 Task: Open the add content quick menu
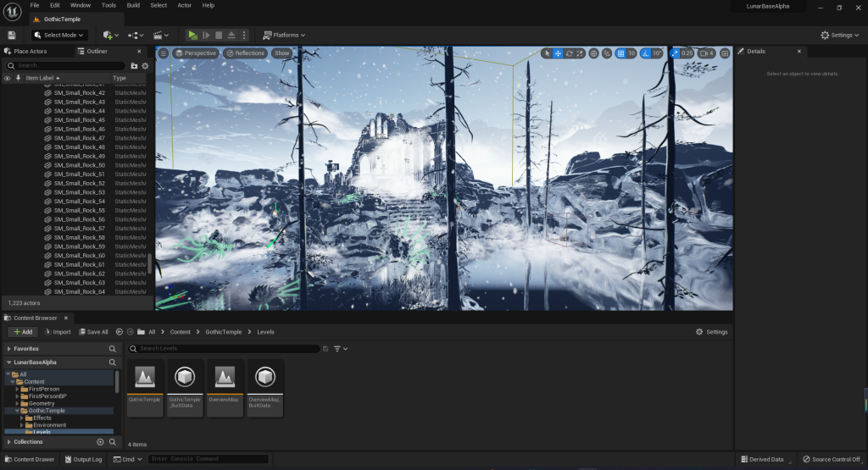click(x=111, y=35)
